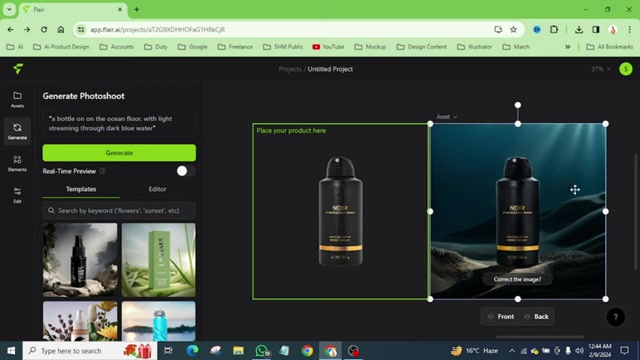This screenshot has height=360, width=640.
Task: Select the green aloe box template thumbnail
Action: click(159, 260)
